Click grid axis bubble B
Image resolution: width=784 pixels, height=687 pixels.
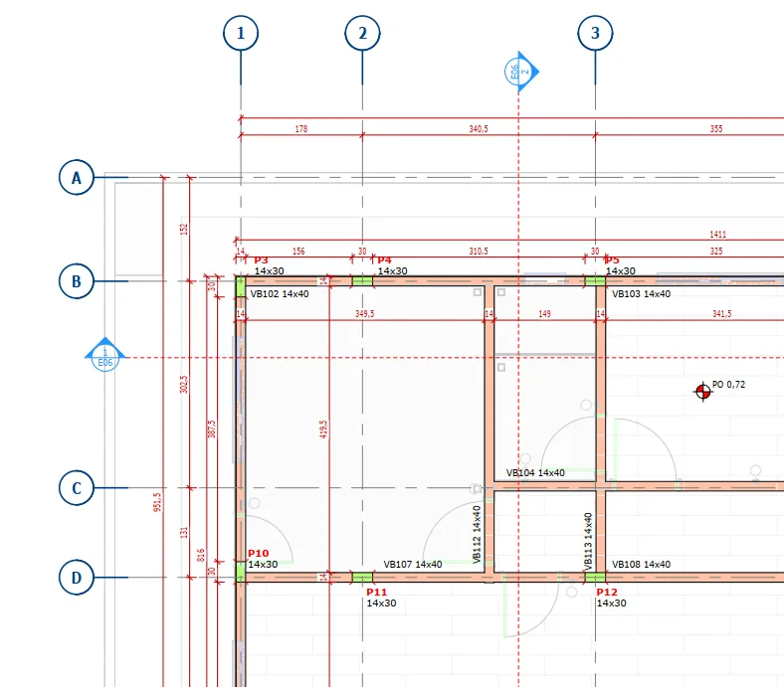point(76,281)
